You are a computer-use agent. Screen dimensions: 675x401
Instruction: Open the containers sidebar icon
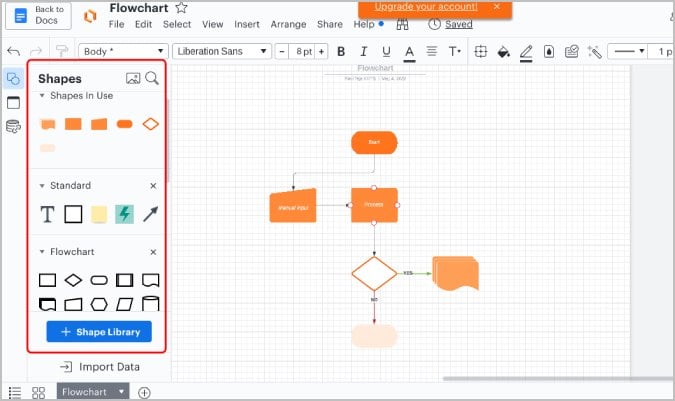click(x=13, y=103)
